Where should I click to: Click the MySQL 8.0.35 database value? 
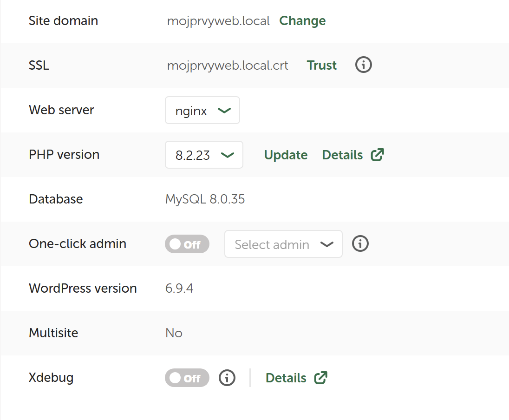(205, 199)
